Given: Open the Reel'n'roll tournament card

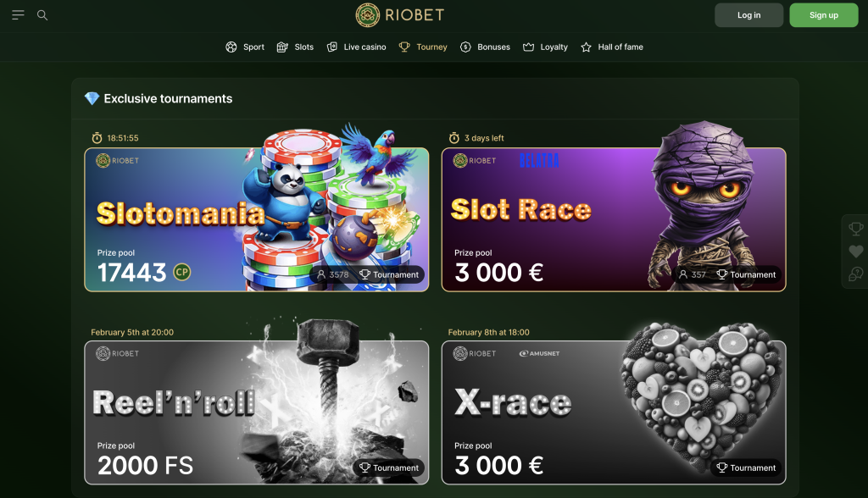Looking at the screenshot, I should pos(256,412).
